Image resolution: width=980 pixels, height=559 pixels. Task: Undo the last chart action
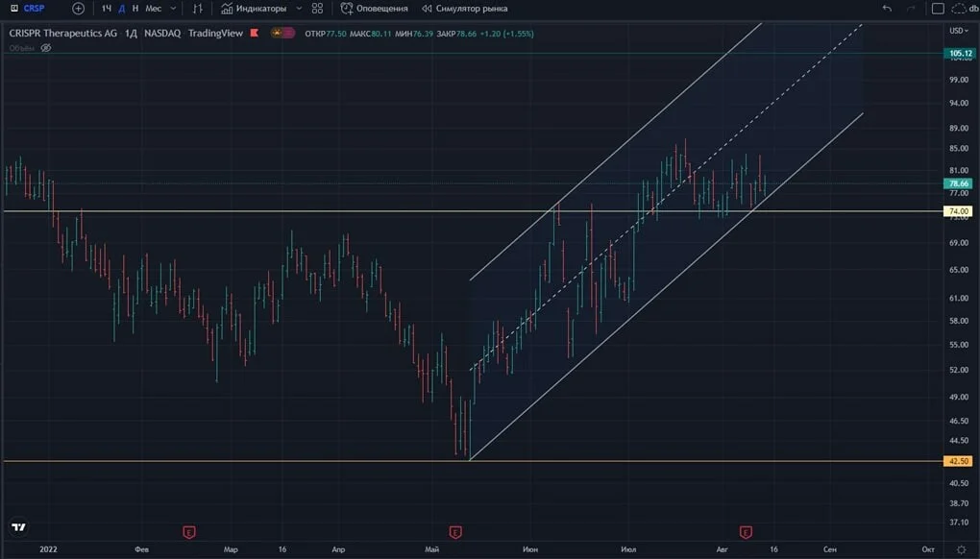click(x=887, y=9)
